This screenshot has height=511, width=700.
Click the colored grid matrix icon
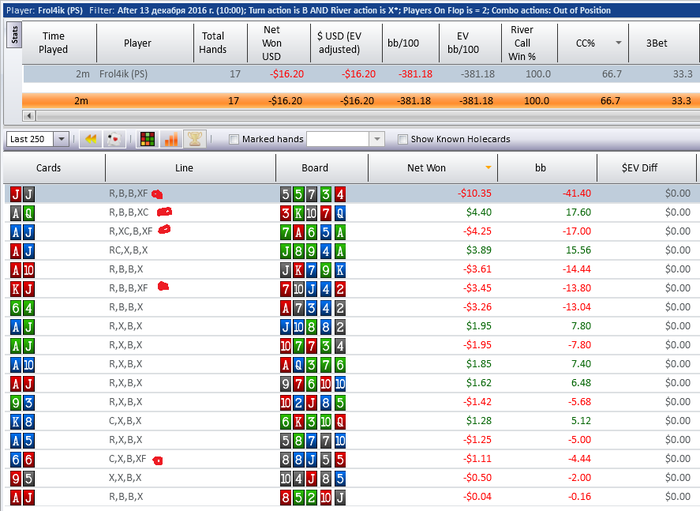pyautogui.click(x=147, y=139)
